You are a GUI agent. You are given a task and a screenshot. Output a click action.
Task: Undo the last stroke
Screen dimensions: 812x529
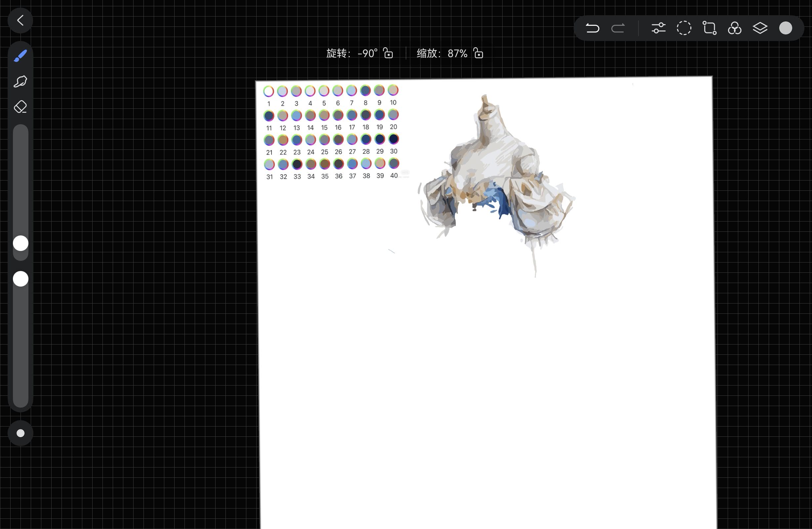(592, 28)
